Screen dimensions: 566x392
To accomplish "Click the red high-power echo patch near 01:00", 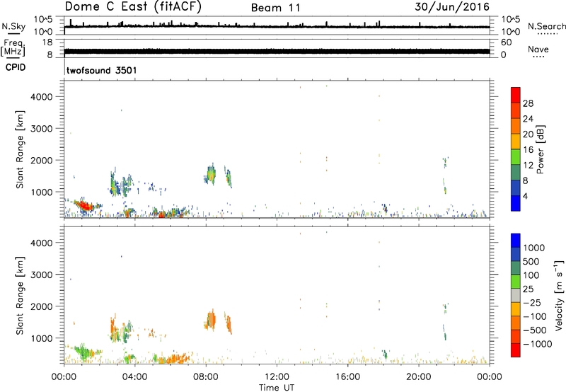I will [84, 206].
